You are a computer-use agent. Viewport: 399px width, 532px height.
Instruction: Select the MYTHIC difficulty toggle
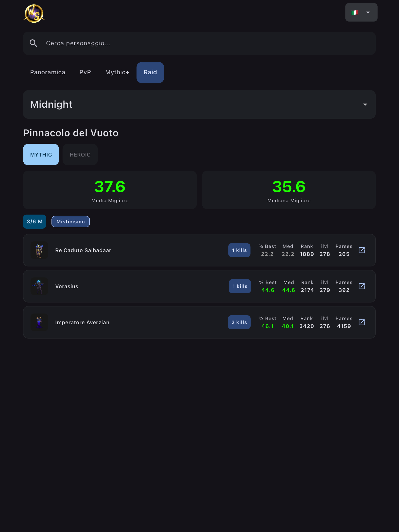pyautogui.click(x=41, y=155)
